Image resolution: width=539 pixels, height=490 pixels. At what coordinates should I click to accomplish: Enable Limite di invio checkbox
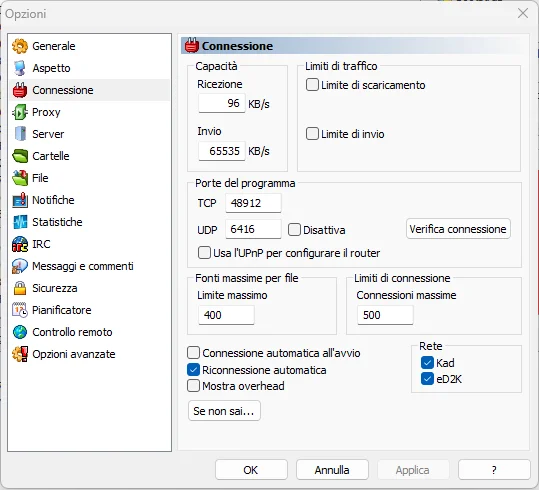tap(312, 133)
